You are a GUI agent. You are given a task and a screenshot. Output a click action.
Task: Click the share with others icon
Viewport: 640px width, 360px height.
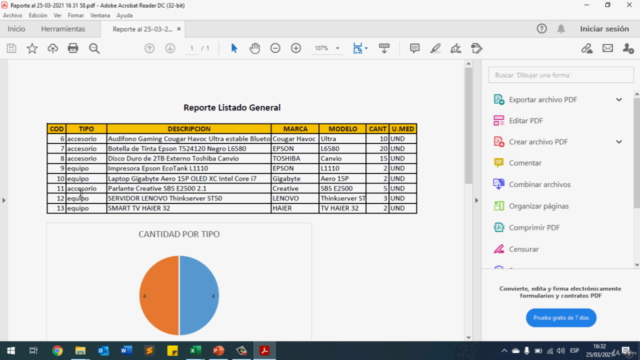pyautogui.click(x=628, y=48)
